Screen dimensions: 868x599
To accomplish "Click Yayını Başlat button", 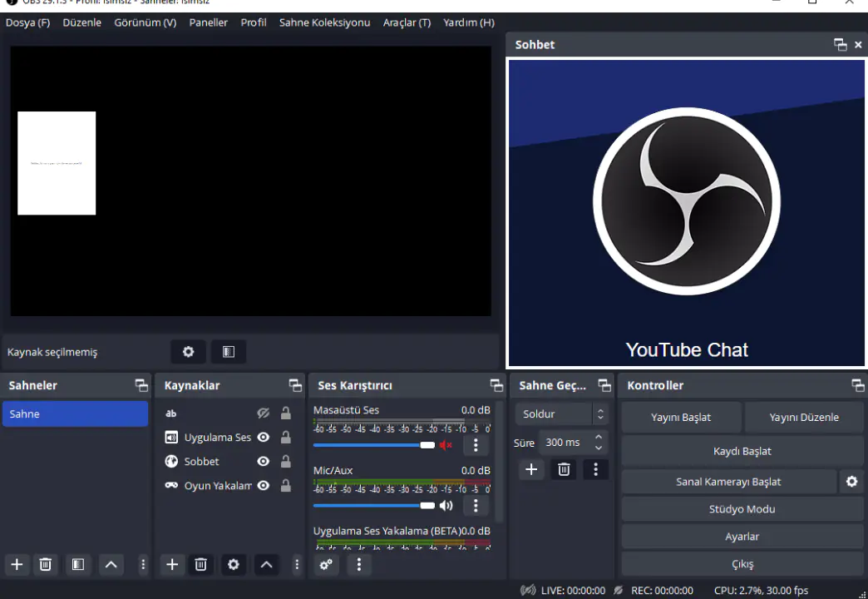I will (x=681, y=418).
